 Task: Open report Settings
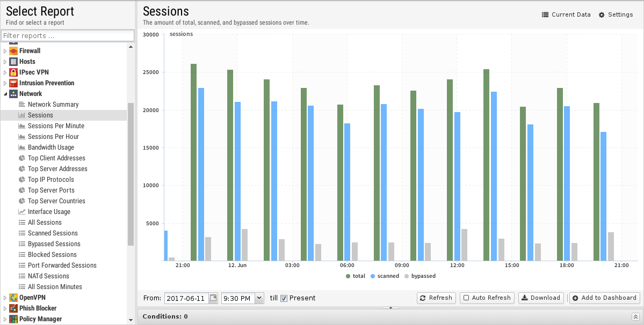tap(616, 15)
